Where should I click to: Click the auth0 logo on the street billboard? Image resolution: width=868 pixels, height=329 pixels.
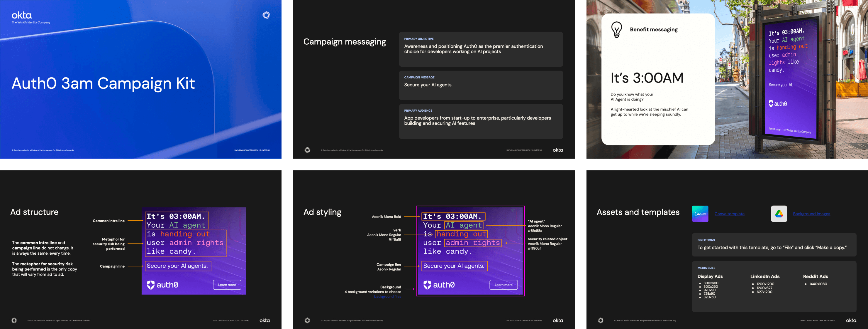point(777,104)
